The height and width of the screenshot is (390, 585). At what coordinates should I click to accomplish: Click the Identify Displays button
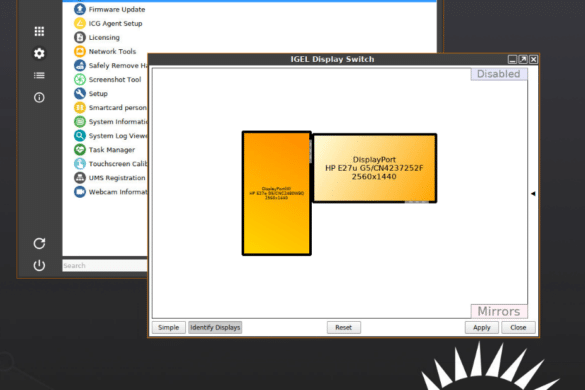215,327
